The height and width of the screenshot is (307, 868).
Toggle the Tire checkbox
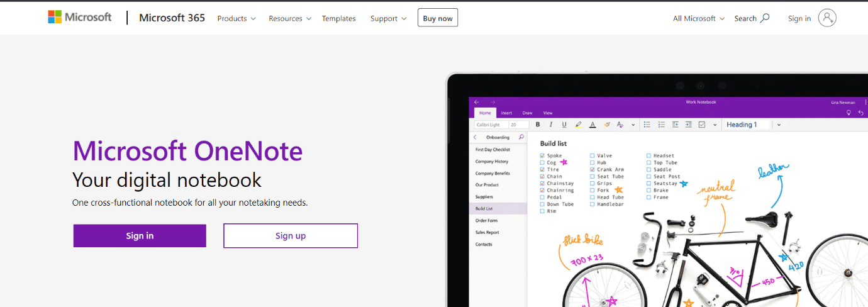pos(542,169)
